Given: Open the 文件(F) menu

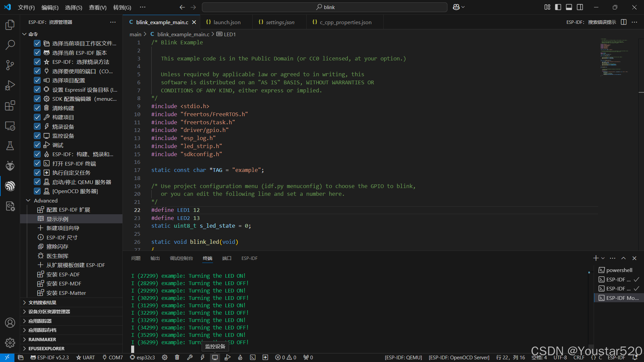Looking at the screenshot, I should pos(26,7).
